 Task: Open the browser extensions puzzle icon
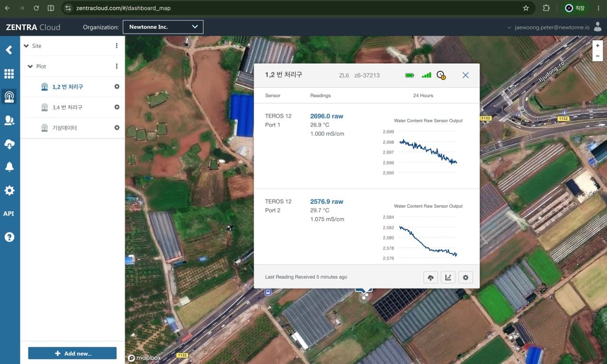point(546,8)
